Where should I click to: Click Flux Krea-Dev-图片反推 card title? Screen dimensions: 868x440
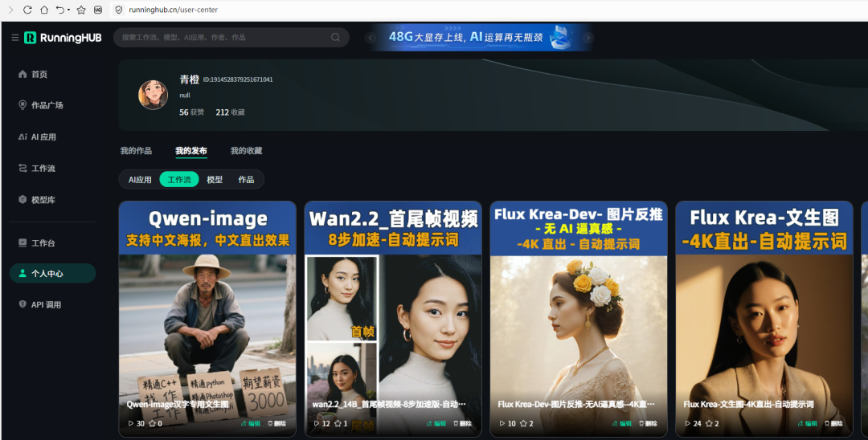point(576,404)
